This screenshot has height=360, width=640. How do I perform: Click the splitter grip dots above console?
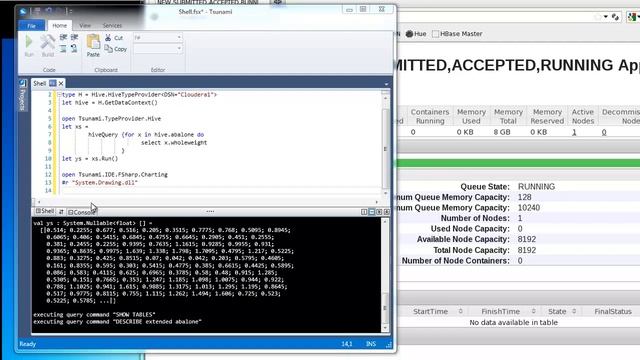tap(210, 211)
